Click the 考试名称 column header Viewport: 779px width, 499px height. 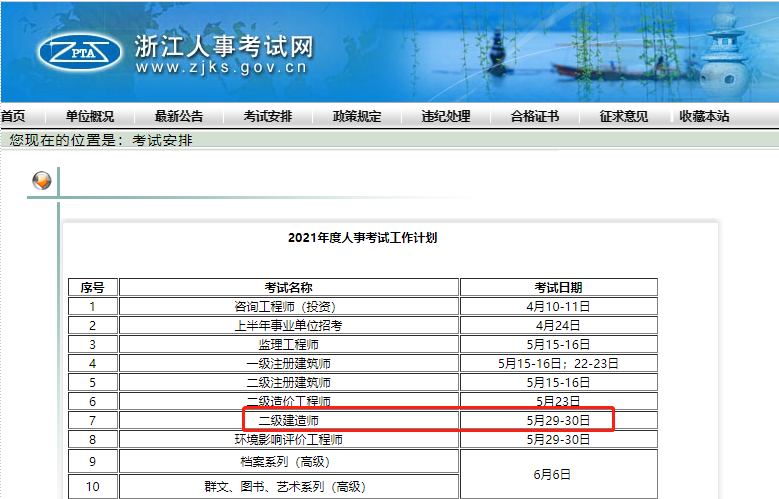pyautogui.click(x=289, y=288)
